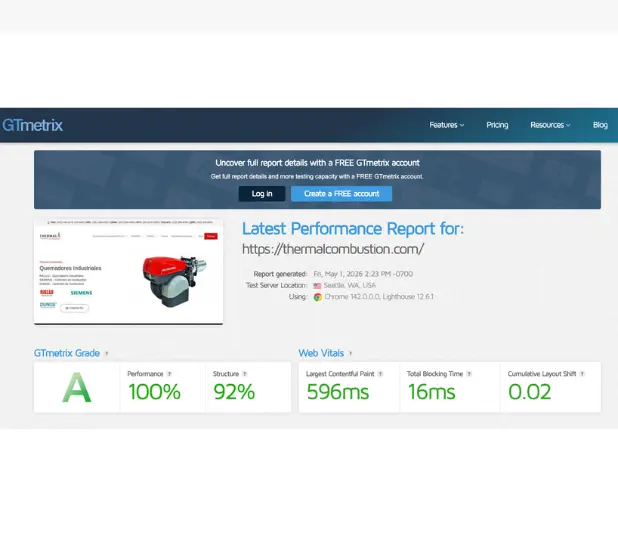
Task: Click the thermalcombustion.com URL text
Action: tap(333, 249)
